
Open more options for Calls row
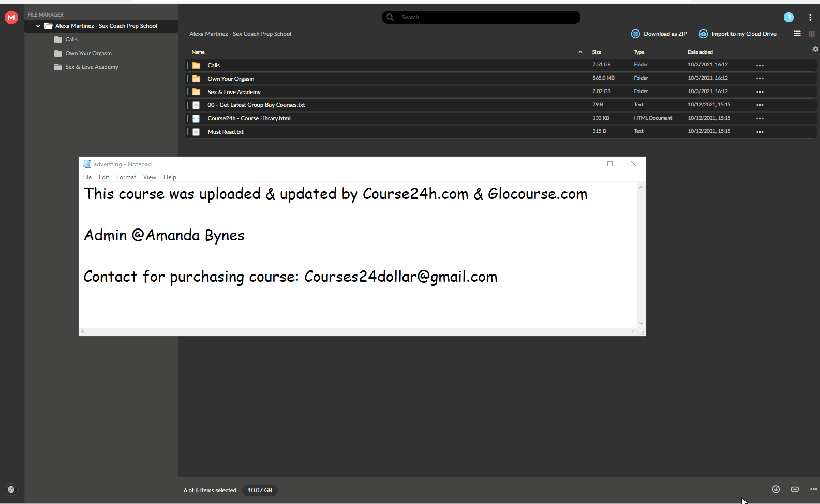point(759,65)
